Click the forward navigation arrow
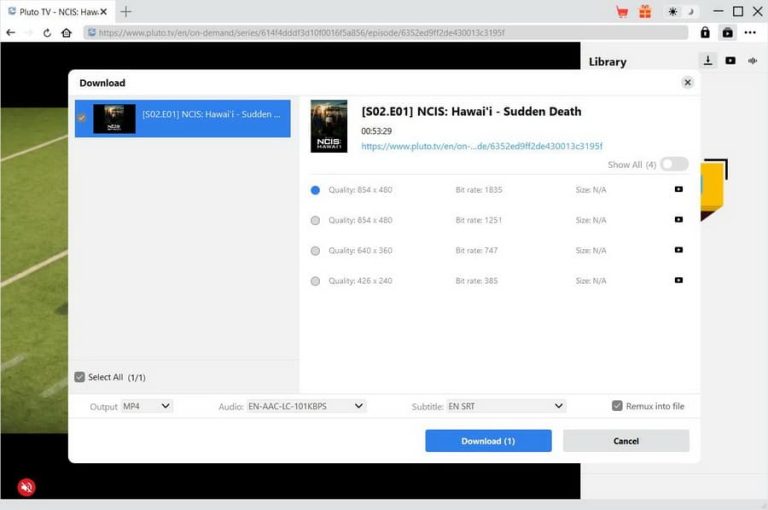This screenshot has height=510, width=768. pyautogui.click(x=29, y=33)
